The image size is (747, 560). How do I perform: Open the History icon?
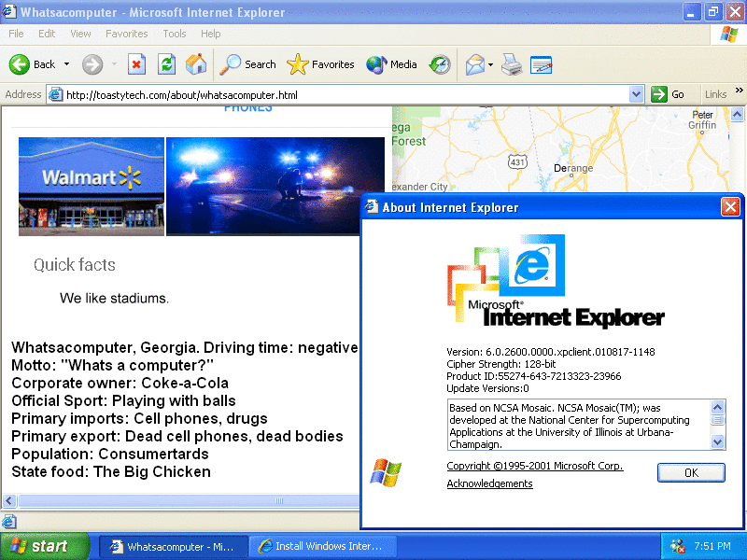point(439,64)
